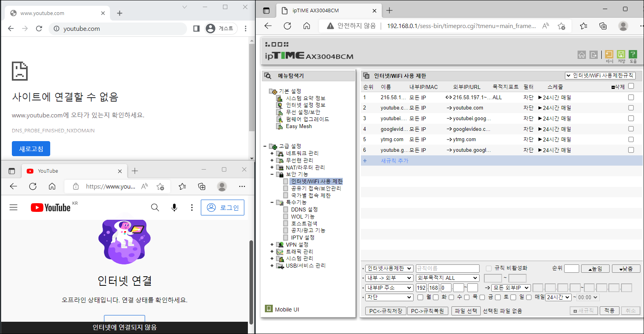Check the 수 (Wednesday) schedule checkbox

point(451,297)
